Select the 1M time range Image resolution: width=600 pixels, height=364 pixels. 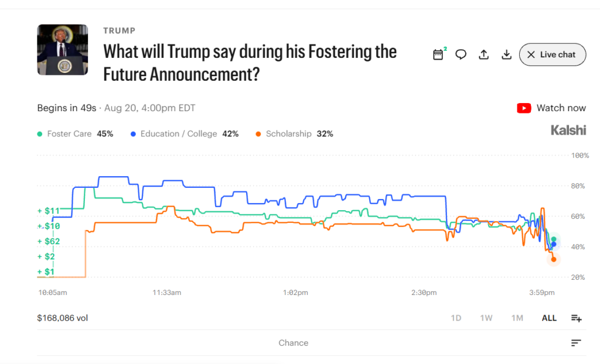[x=517, y=318]
